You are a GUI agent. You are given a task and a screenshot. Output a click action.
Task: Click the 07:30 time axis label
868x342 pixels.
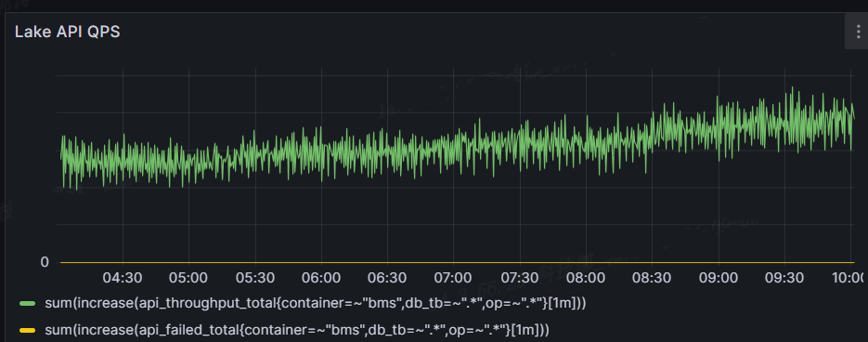pyautogui.click(x=519, y=277)
